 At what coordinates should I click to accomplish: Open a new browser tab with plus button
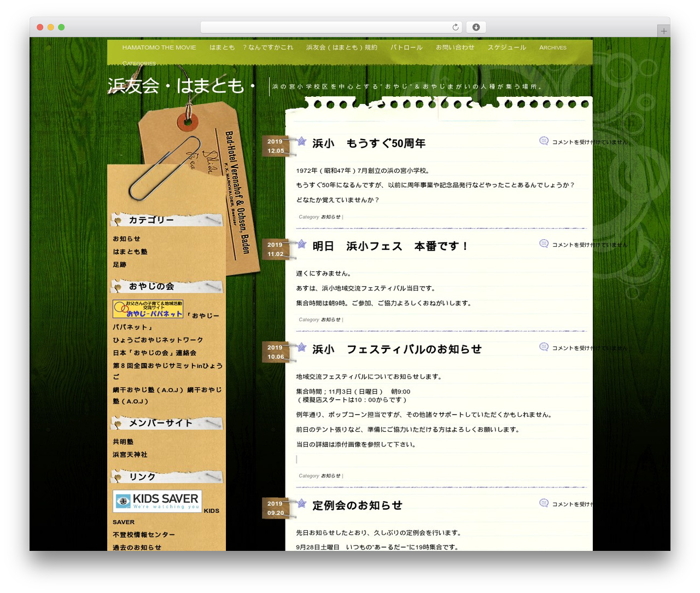pos(663,31)
